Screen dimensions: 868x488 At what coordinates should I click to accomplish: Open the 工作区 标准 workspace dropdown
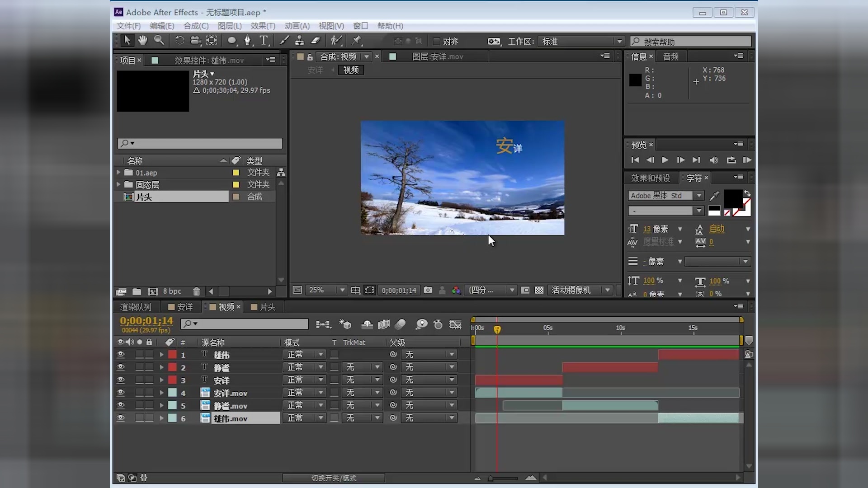point(581,42)
